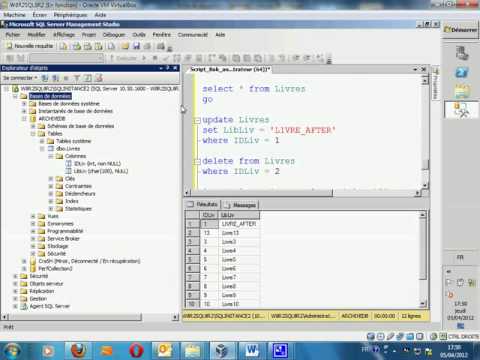Screen dimensions: 480x360
Task: Select the IDLiv column node
Action: (97, 164)
